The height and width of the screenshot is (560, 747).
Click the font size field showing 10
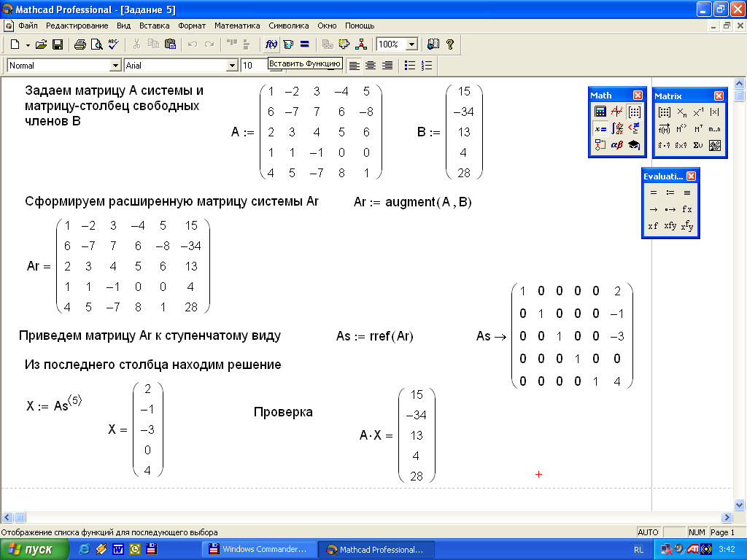pyautogui.click(x=255, y=65)
